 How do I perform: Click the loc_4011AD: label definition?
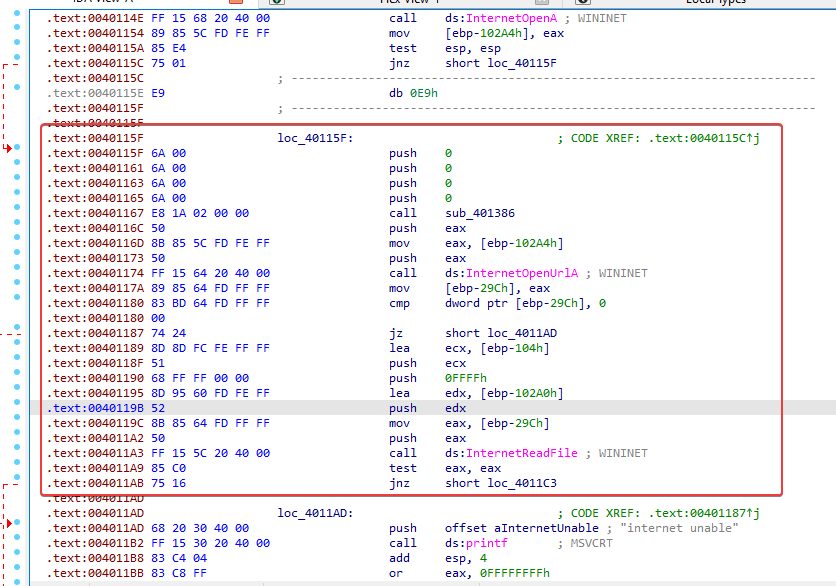click(x=315, y=513)
